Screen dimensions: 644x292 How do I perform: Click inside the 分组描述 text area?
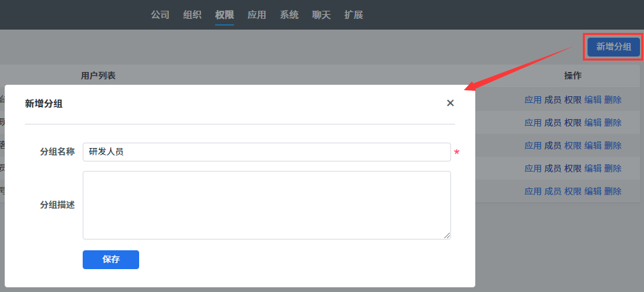266,205
